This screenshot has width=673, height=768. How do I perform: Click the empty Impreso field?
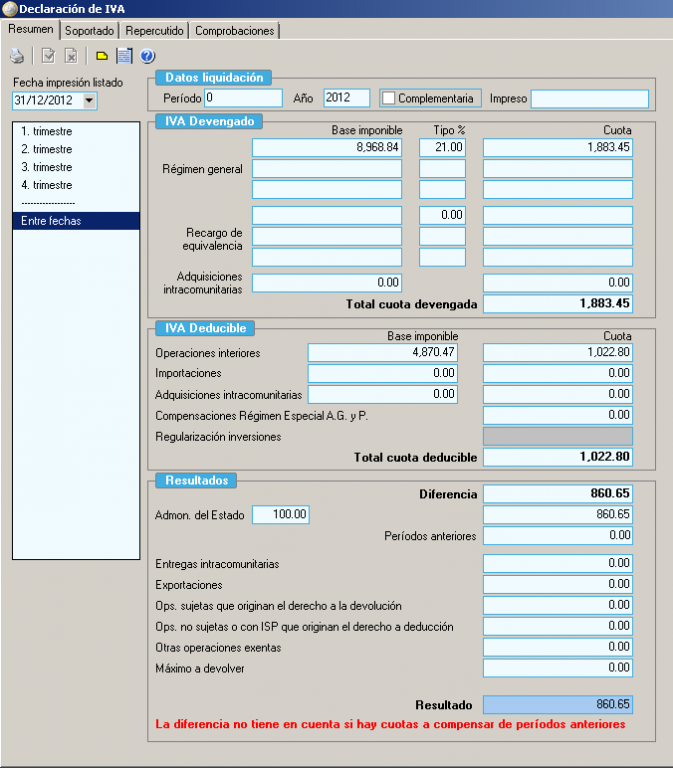click(x=590, y=99)
